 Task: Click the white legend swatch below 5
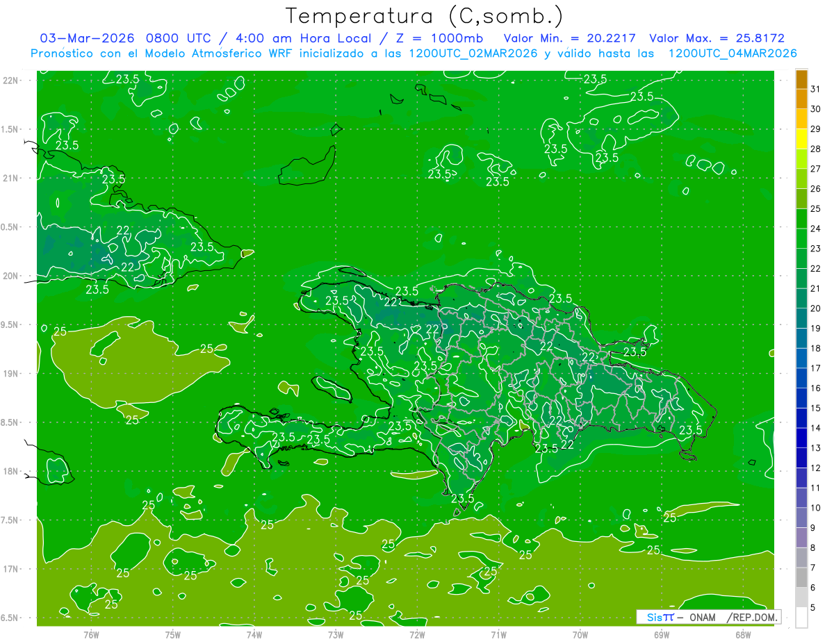(801, 618)
